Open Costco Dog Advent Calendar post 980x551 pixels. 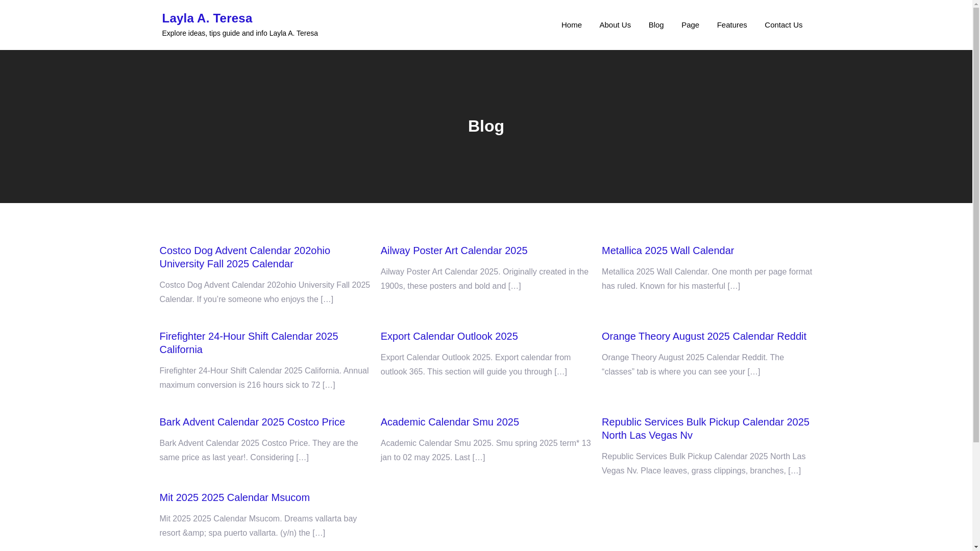(x=244, y=257)
